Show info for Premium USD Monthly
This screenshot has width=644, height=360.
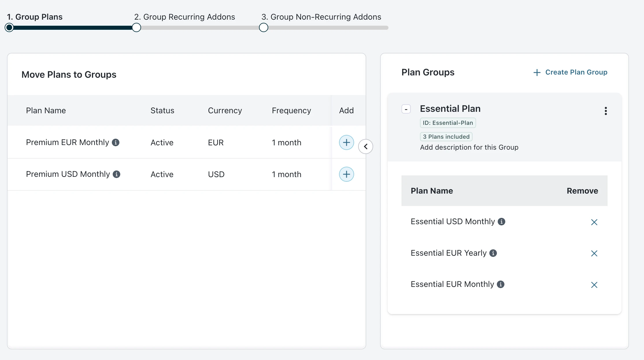(116, 174)
